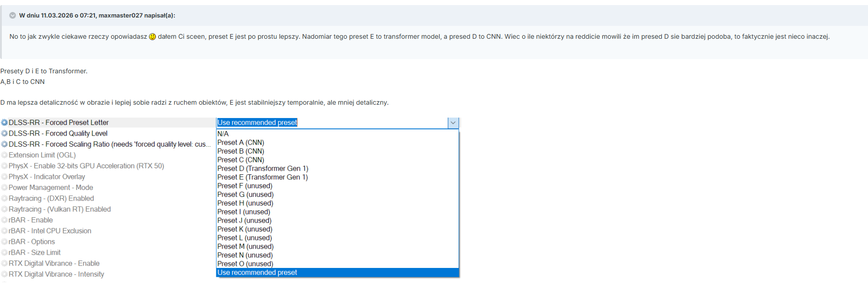
Task: Select 'PhysX - Indicator Overlay' setting row
Action: click(47, 177)
